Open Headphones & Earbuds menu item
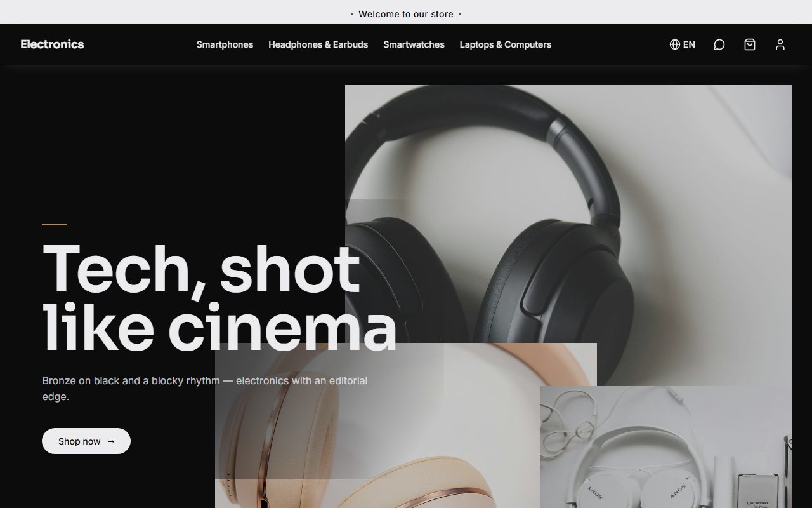Screen dimensions: 812x508 coord(318,44)
